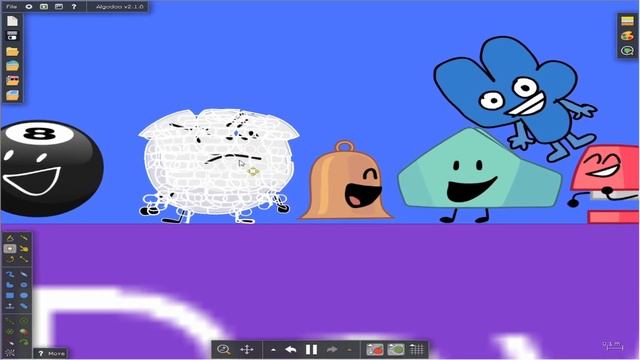Screen dimensions: 640x360
Task: Select the Scale tool
Action: pyautogui.click(x=24, y=259)
